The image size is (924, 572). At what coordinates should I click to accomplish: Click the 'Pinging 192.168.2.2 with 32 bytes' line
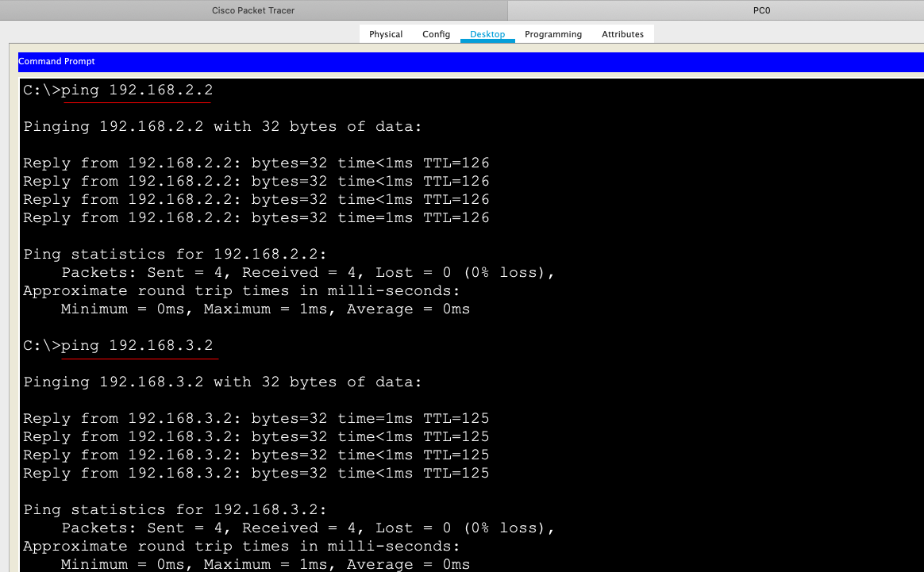pos(223,127)
